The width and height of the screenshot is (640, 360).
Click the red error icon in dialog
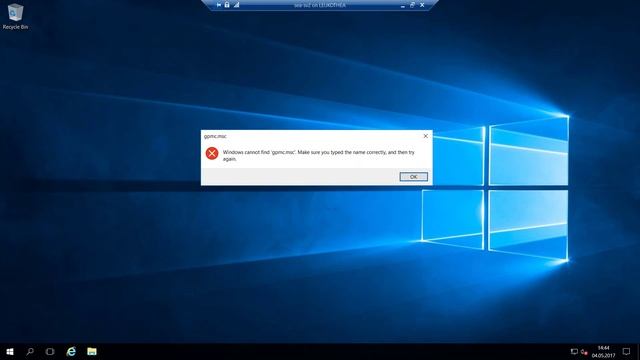(x=212, y=153)
